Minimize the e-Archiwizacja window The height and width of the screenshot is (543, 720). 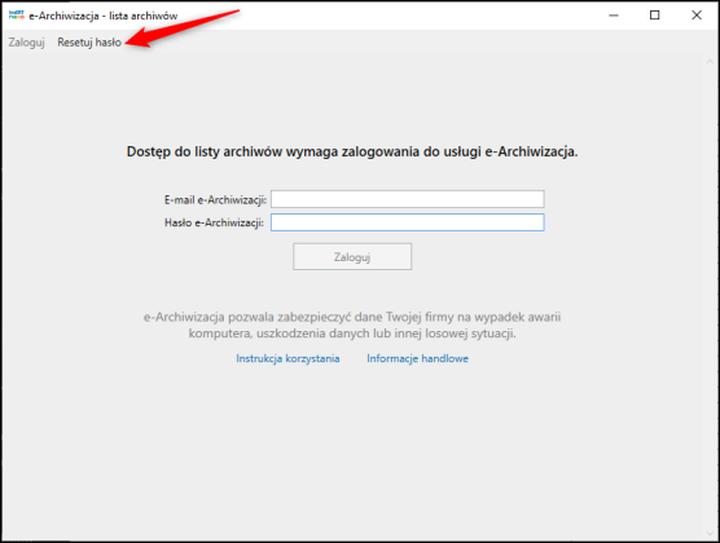coord(611,15)
